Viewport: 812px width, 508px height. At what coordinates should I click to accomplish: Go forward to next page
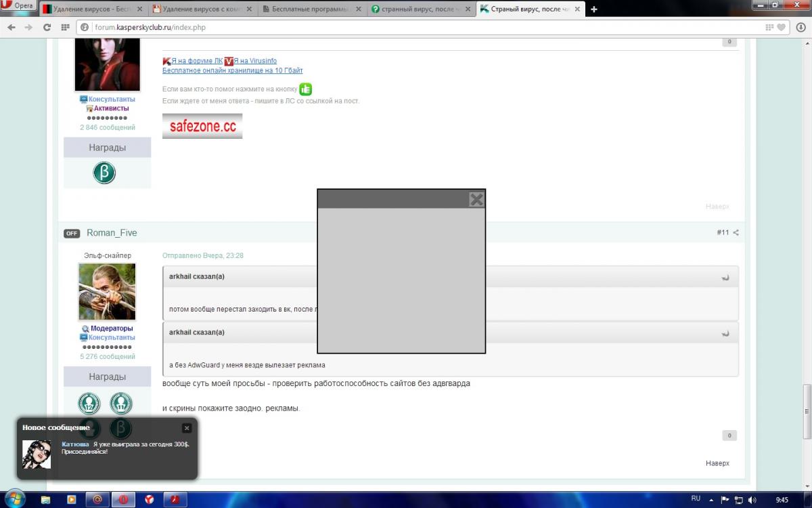click(28, 27)
